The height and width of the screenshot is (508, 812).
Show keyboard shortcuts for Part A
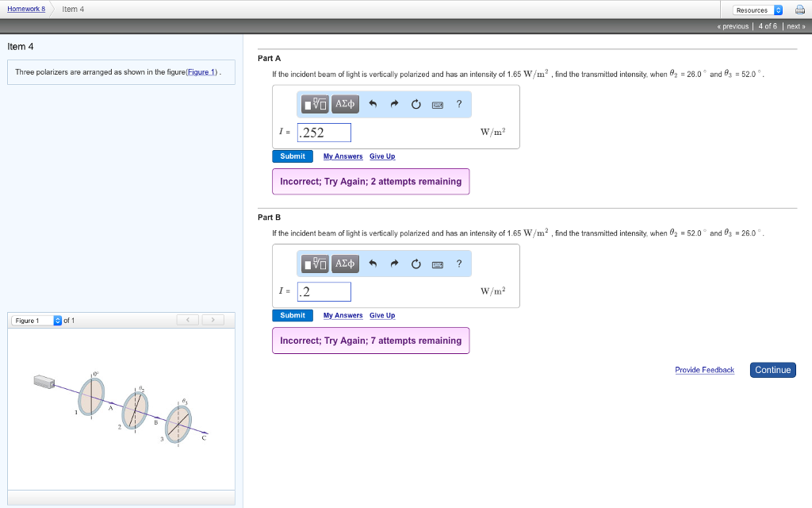438,105
